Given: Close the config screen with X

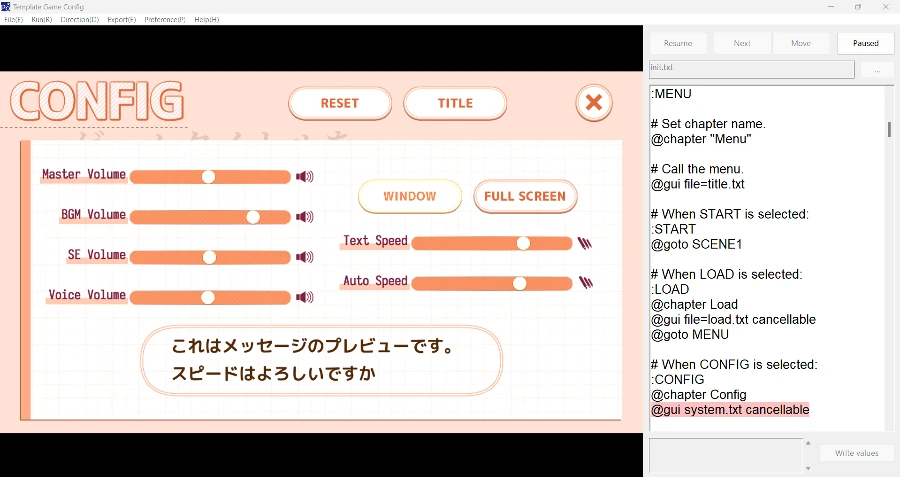Looking at the screenshot, I should [x=593, y=102].
